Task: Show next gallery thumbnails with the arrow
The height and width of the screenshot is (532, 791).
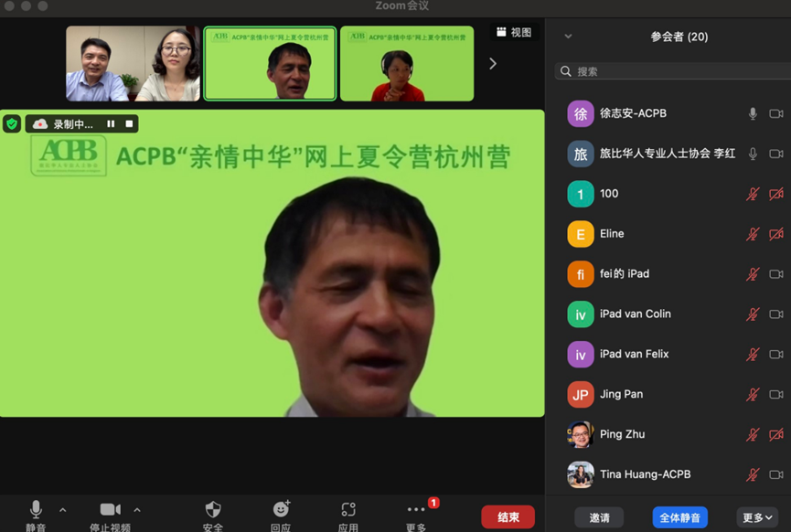Action: click(493, 64)
